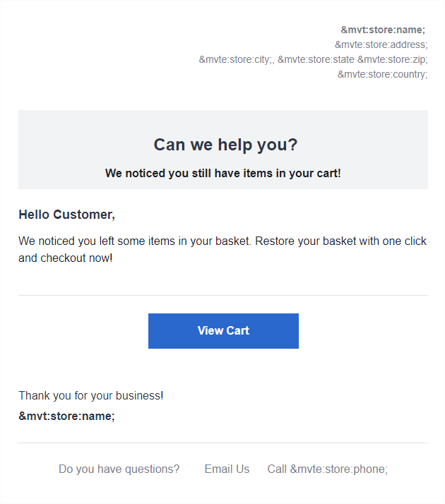Click 'Restore your basket with one click' sentence

[x=341, y=241]
